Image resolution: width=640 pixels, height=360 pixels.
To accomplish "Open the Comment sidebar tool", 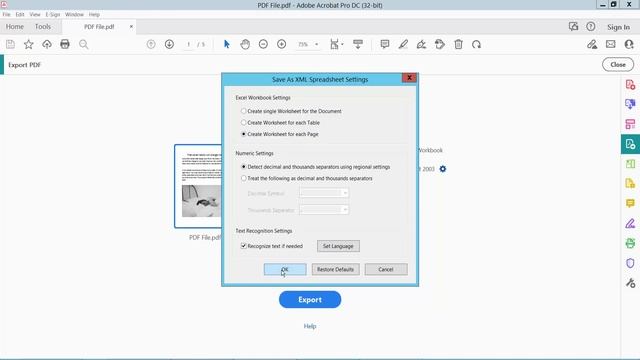I will tap(630, 203).
